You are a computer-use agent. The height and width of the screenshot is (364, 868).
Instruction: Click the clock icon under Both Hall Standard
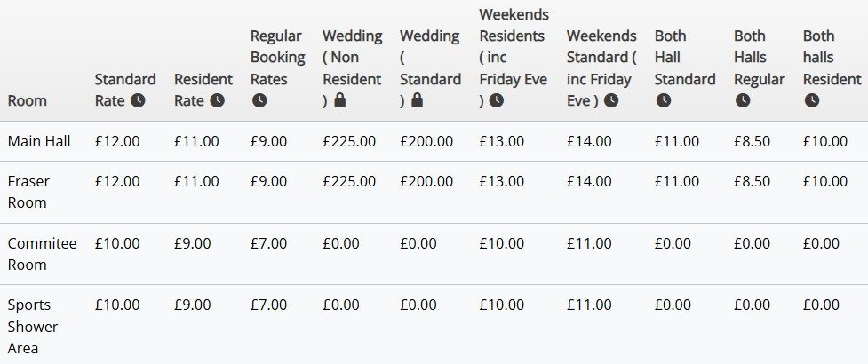pos(663,100)
